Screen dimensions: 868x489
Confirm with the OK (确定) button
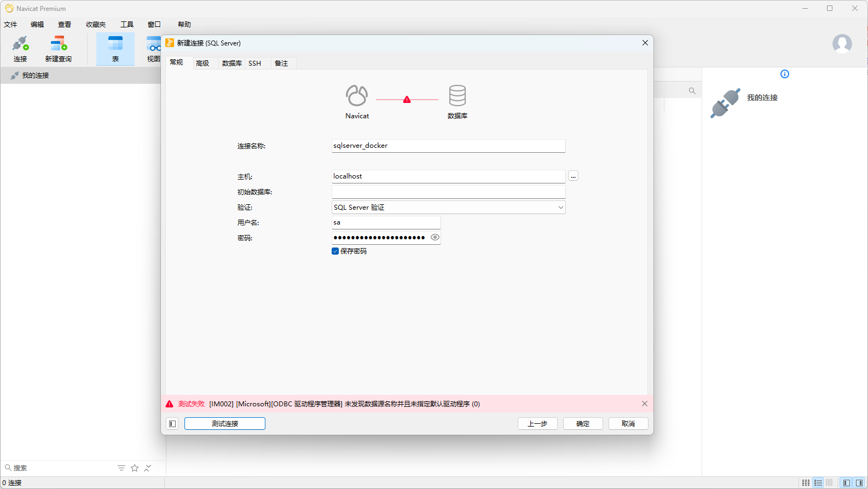583,424
